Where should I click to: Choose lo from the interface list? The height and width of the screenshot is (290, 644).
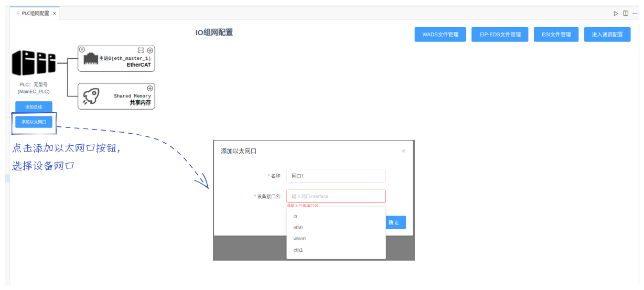click(x=336, y=216)
